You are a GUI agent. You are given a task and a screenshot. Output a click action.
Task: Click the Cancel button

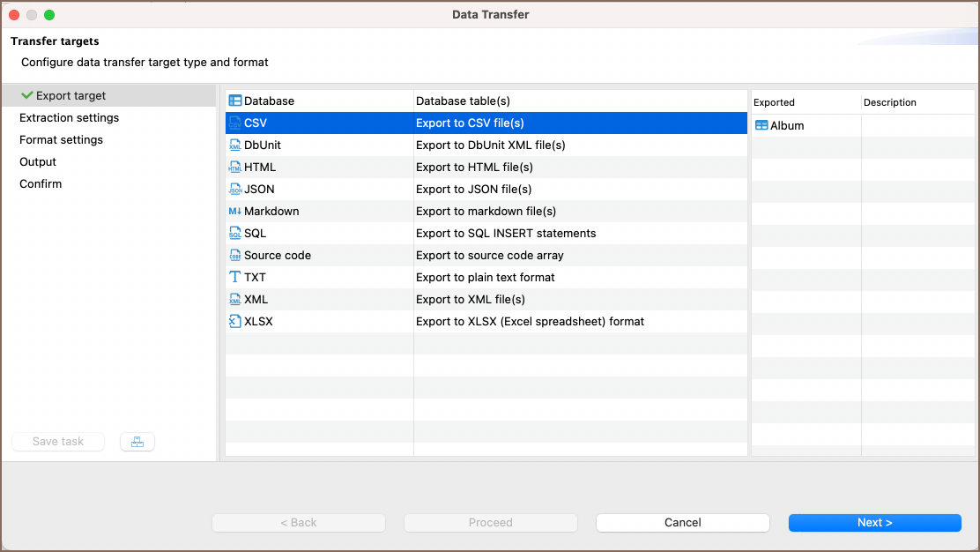(x=682, y=523)
